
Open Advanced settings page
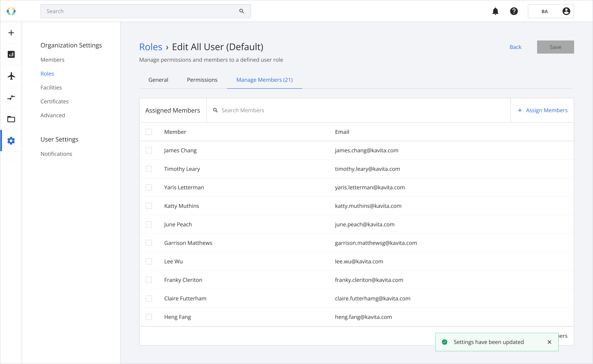(53, 115)
